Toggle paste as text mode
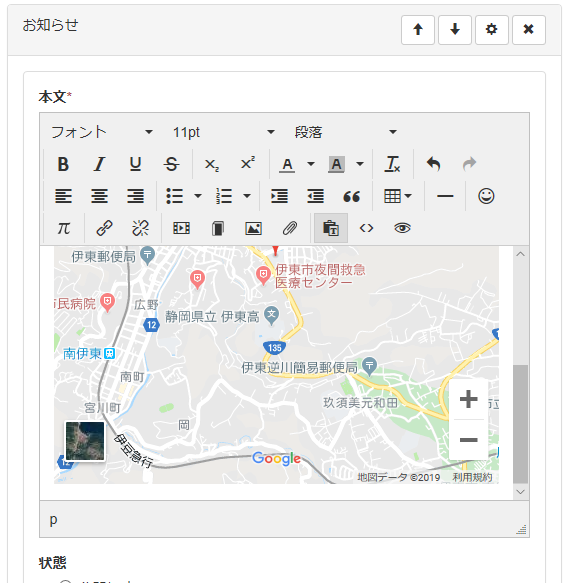 coord(331,228)
